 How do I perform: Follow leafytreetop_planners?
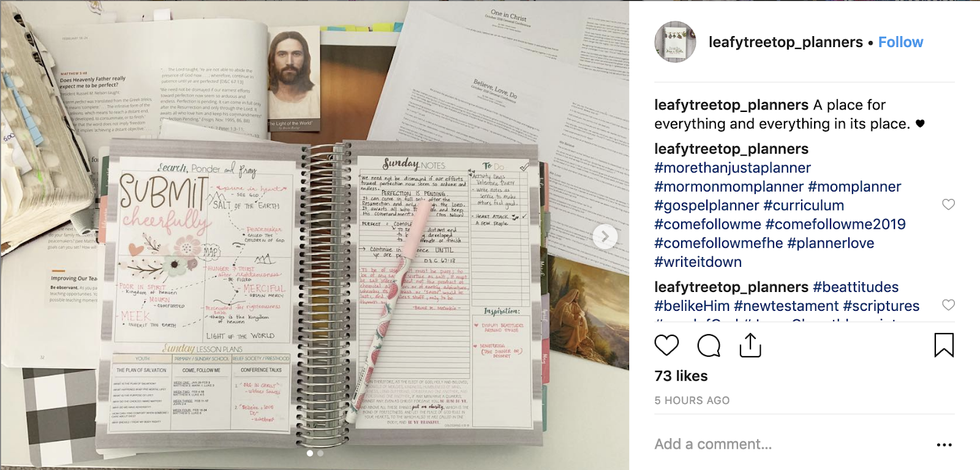900,42
